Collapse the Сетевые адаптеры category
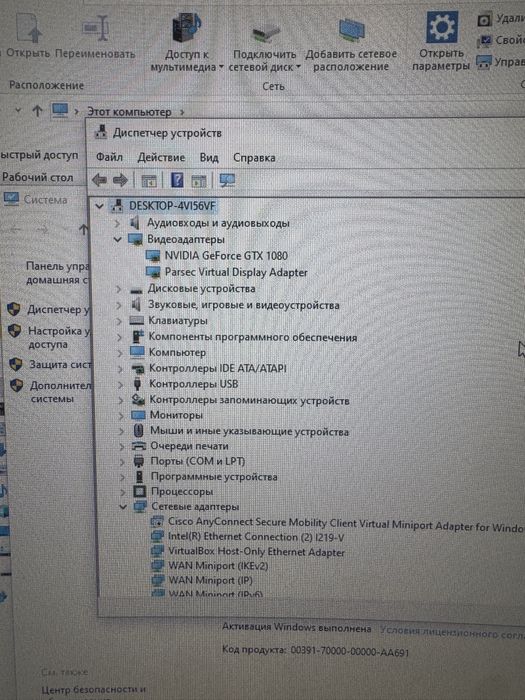 (x=123, y=507)
